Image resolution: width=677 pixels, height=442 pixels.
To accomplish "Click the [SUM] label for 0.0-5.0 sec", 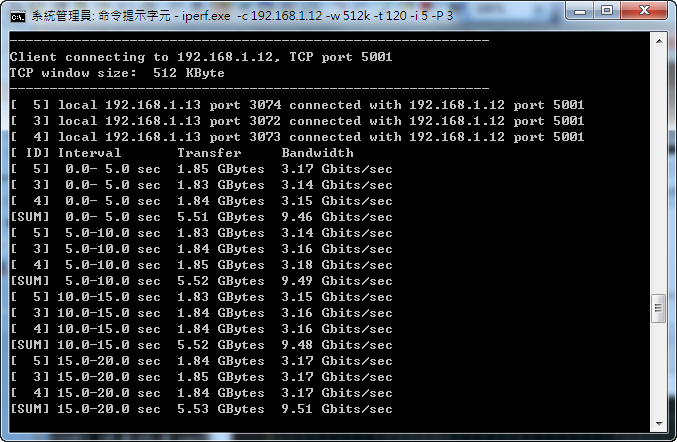I will click(x=30, y=217).
